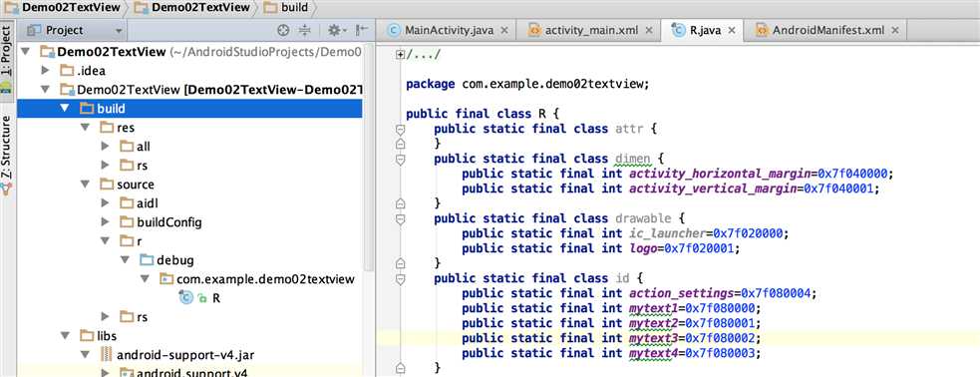
Task: Click the R class file icon in tree
Action: tap(185, 298)
